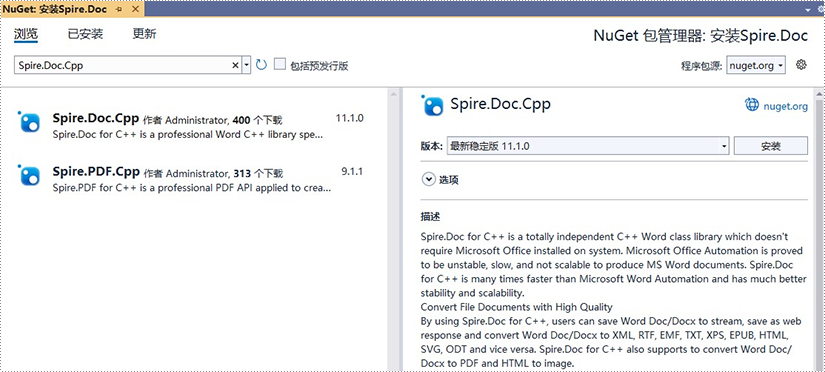
Task: Click the Spire.Doc for C++ description line
Action: 187,134
